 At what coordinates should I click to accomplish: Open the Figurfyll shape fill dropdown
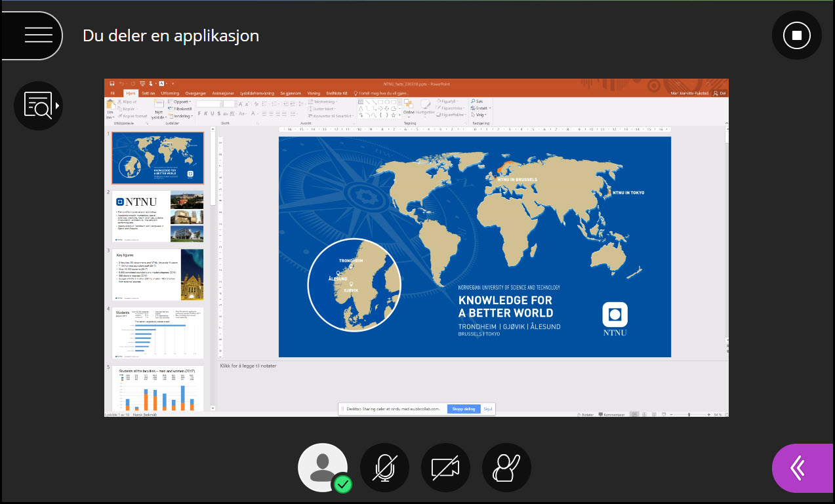447,102
